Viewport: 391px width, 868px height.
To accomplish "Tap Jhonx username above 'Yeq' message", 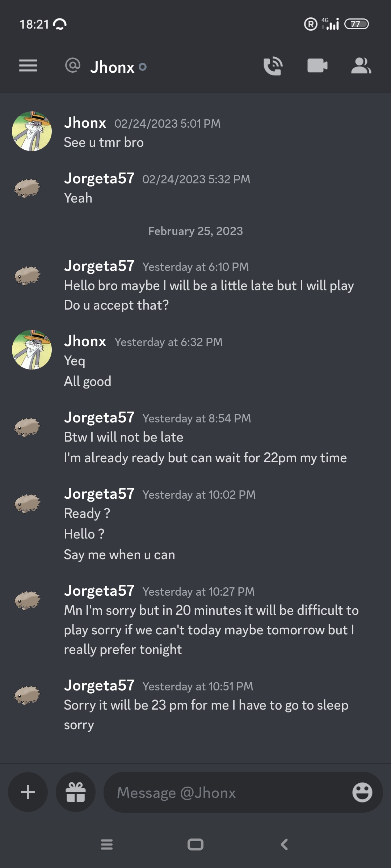I will 85,341.
